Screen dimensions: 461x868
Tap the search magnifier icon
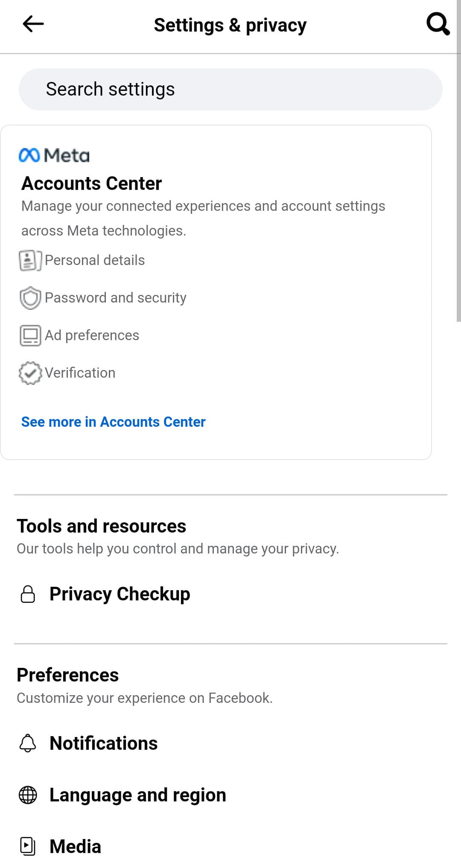438,24
